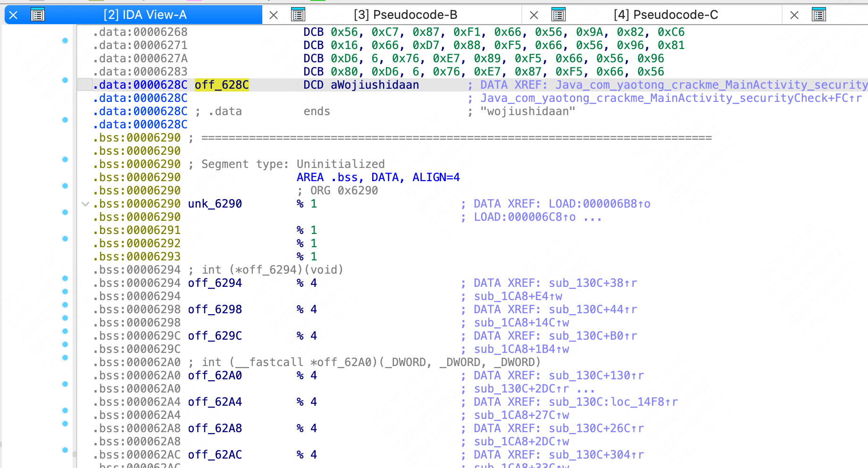The width and height of the screenshot is (868, 468).
Task: Follow xref sub_1CA8+1B4
Action: [x=521, y=349]
